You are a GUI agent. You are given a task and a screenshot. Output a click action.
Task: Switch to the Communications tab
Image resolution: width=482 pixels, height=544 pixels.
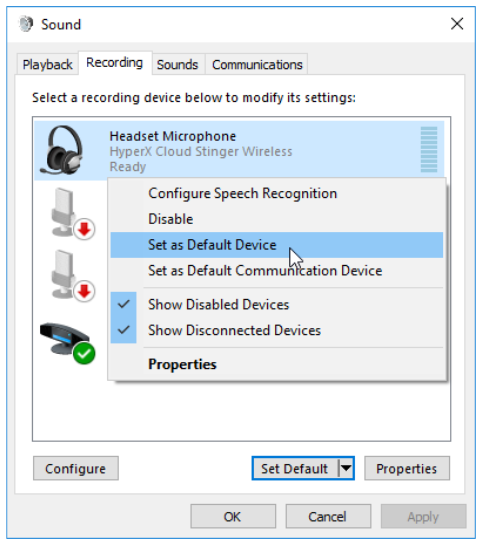click(257, 65)
